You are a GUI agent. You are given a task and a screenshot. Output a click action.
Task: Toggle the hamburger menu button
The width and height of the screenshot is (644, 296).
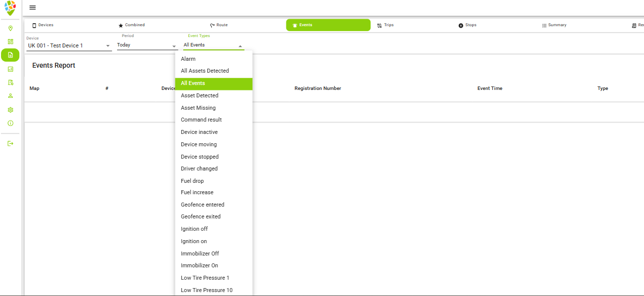33,7
